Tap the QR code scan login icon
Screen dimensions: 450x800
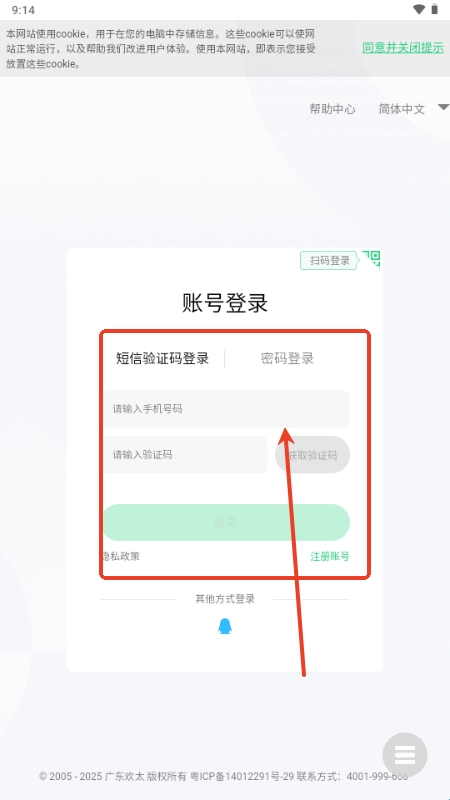[x=371, y=259]
